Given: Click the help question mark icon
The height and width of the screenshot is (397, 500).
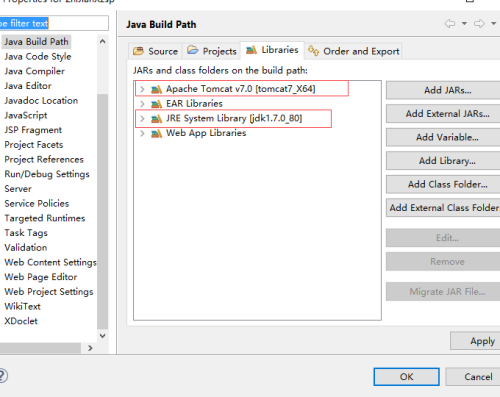Looking at the screenshot, I should coord(3,376).
